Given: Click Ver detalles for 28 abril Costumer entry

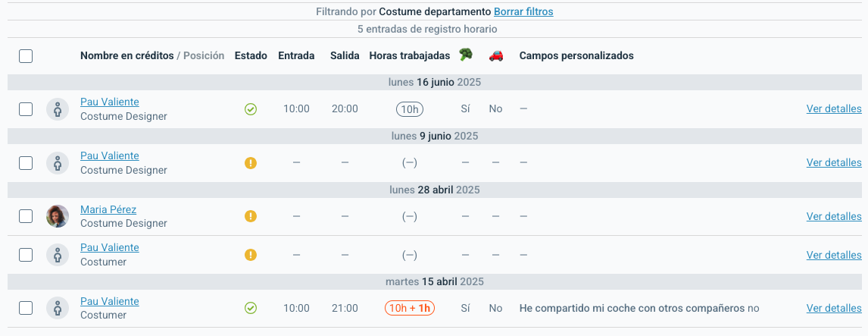Looking at the screenshot, I should click(x=834, y=255).
